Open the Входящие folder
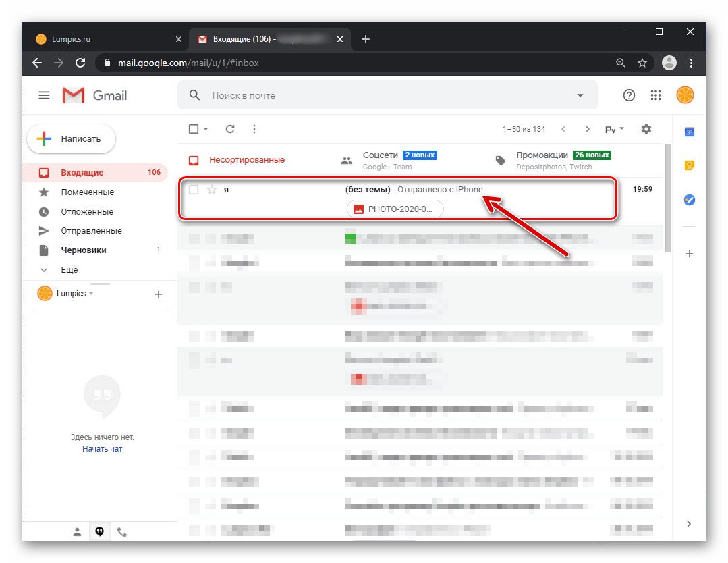Viewport: 728px width, 563px height. [x=95, y=172]
